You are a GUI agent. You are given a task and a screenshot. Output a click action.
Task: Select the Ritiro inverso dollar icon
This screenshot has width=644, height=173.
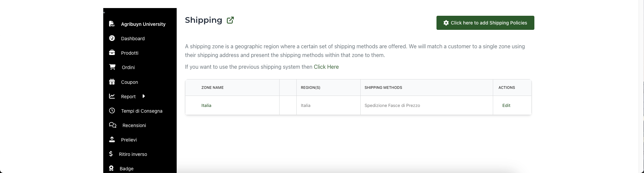tap(111, 154)
